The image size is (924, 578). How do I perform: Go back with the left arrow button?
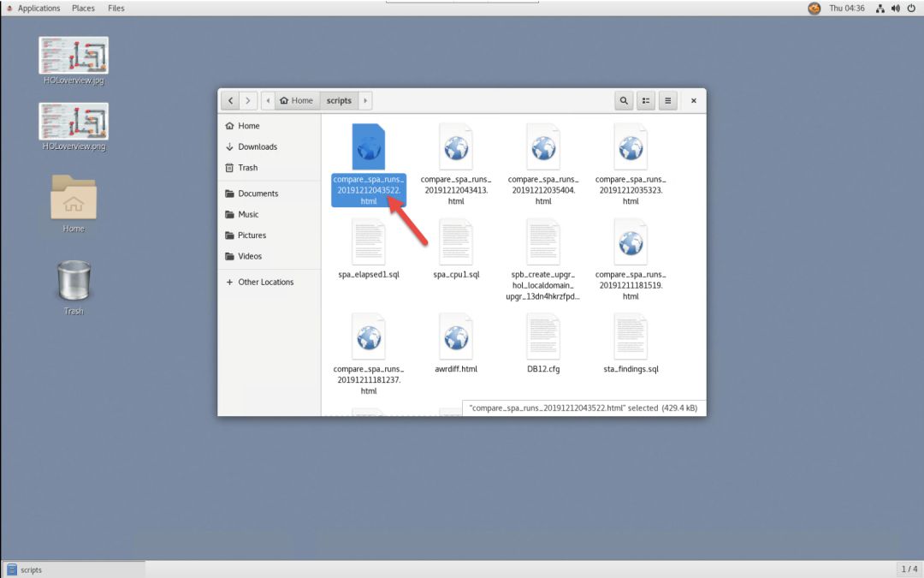(230, 100)
